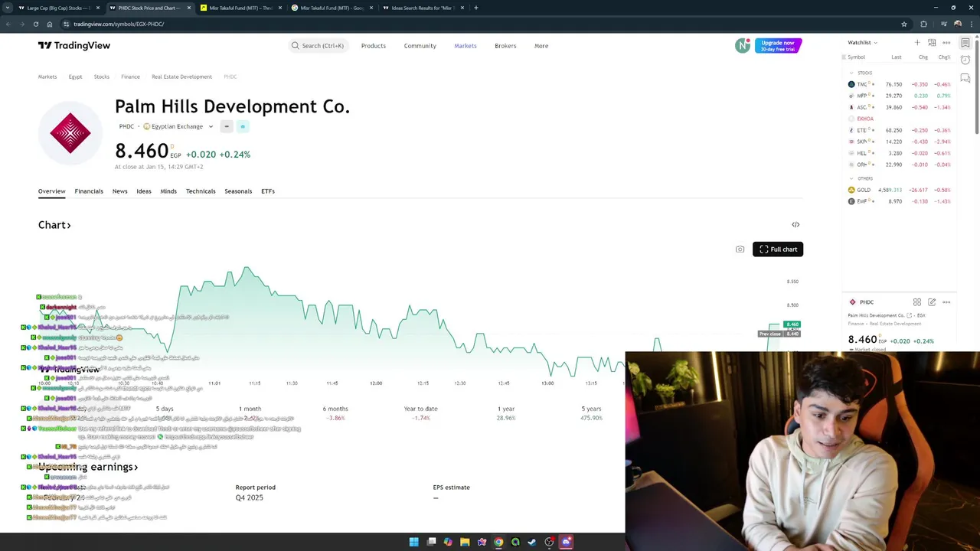Select the 1 year chart range

click(506, 413)
